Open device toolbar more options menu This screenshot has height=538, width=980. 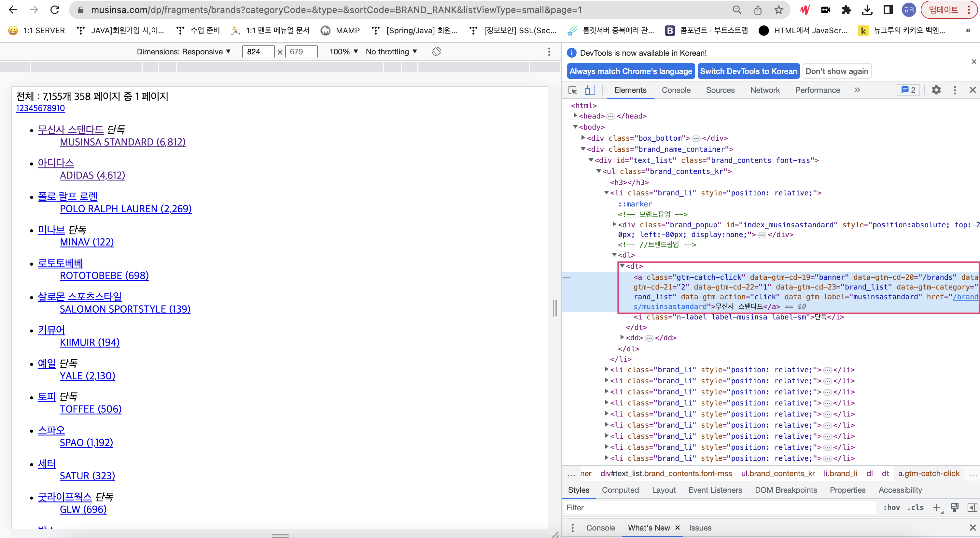(549, 52)
